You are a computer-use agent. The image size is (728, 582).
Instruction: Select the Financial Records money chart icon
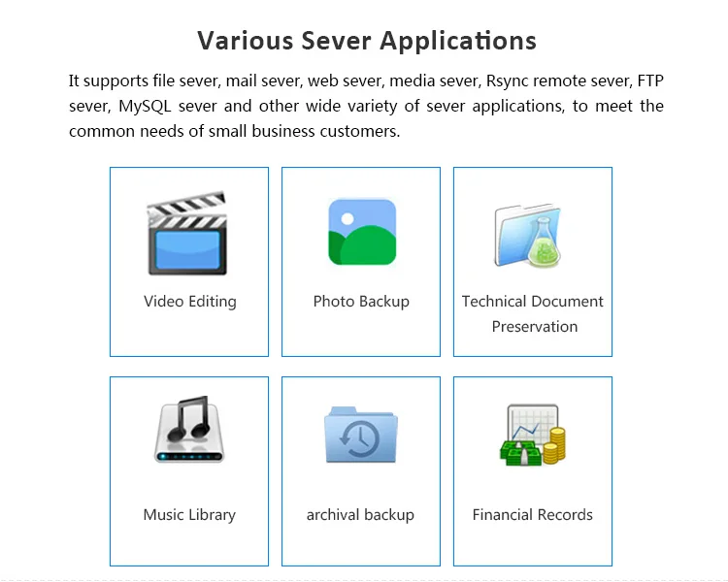point(533,435)
